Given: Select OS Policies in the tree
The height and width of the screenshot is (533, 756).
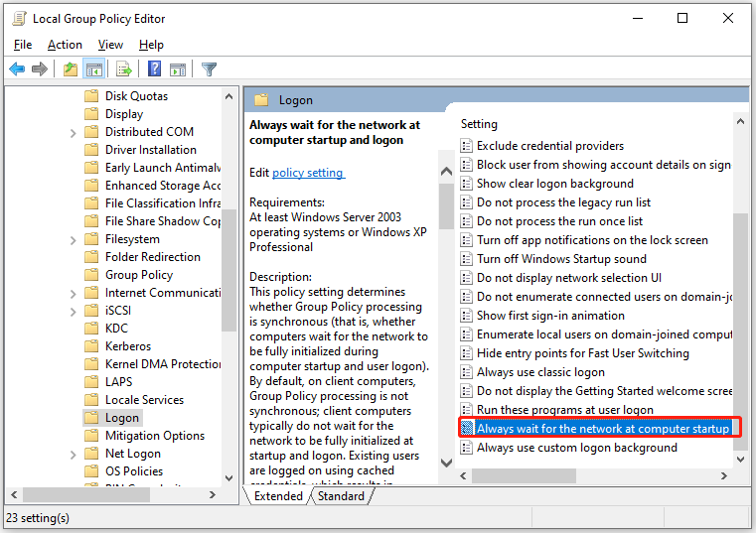Looking at the screenshot, I should pos(134,471).
